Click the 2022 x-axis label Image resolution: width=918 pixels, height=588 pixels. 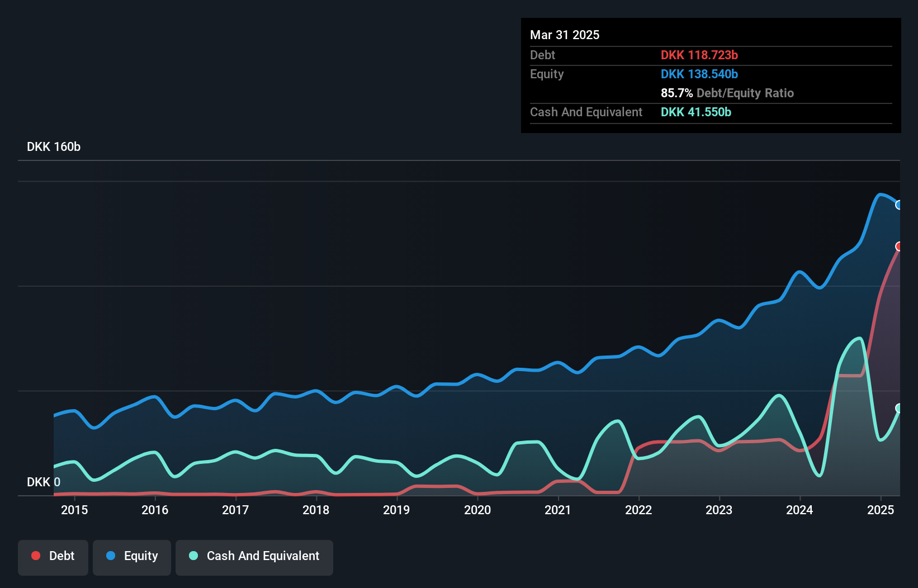(x=638, y=510)
